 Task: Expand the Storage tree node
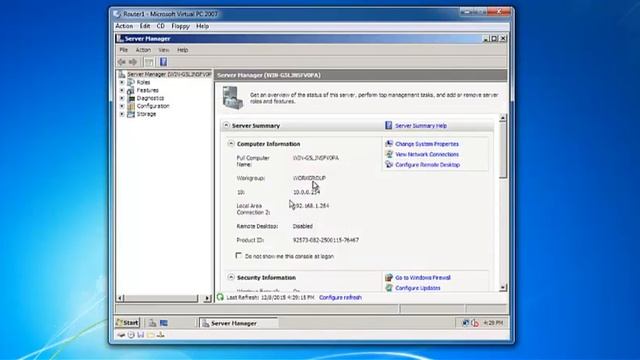click(122, 114)
